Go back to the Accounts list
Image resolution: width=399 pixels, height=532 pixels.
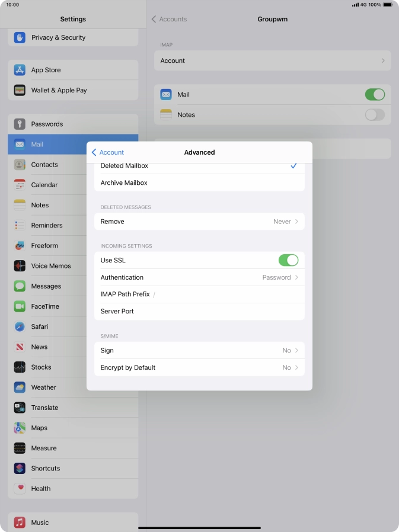pos(169,19)
